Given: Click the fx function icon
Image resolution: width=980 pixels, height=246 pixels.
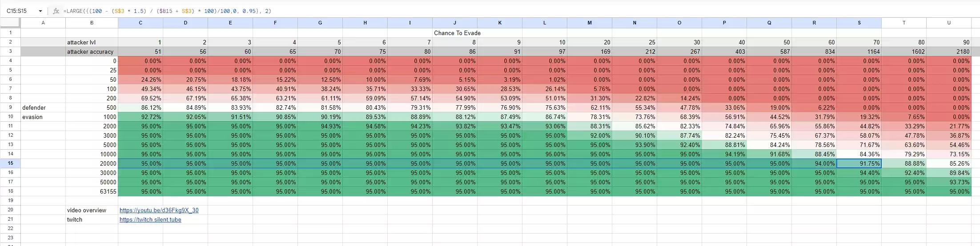Looking at the screenshot, I should coord(56,11).
